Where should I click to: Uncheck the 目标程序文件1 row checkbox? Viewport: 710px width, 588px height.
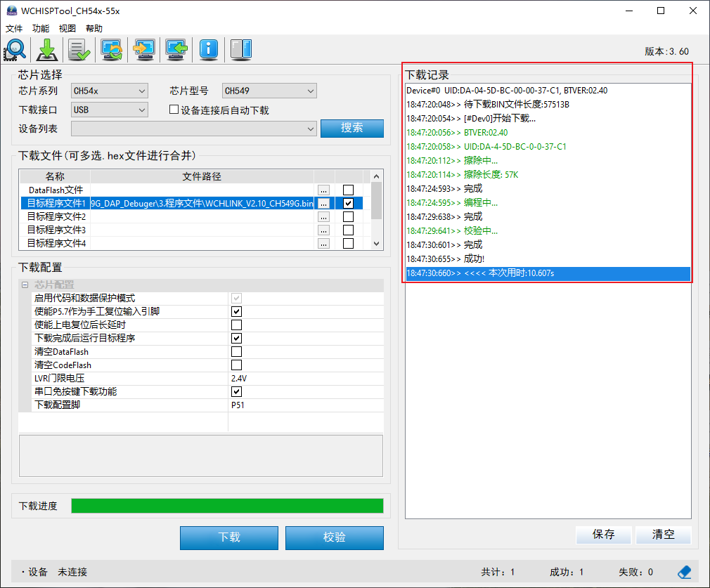tap(348, 203)
